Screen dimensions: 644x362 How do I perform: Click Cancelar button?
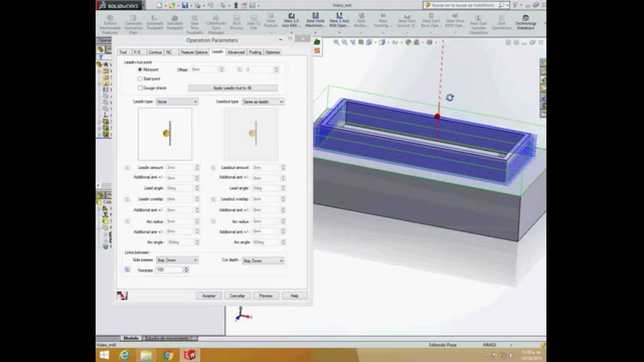click(237, 296)
